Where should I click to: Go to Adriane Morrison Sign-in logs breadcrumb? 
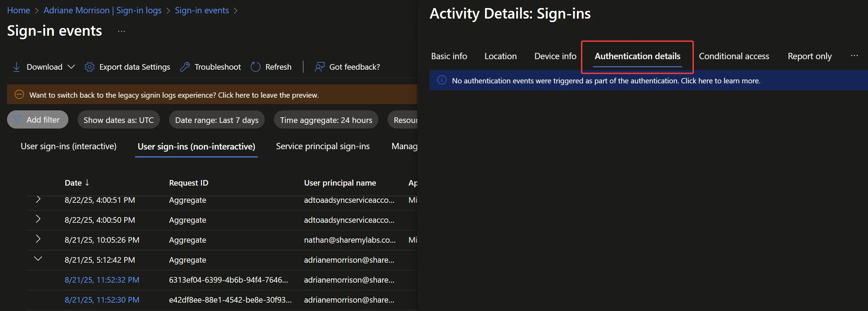tap(102, 11)
